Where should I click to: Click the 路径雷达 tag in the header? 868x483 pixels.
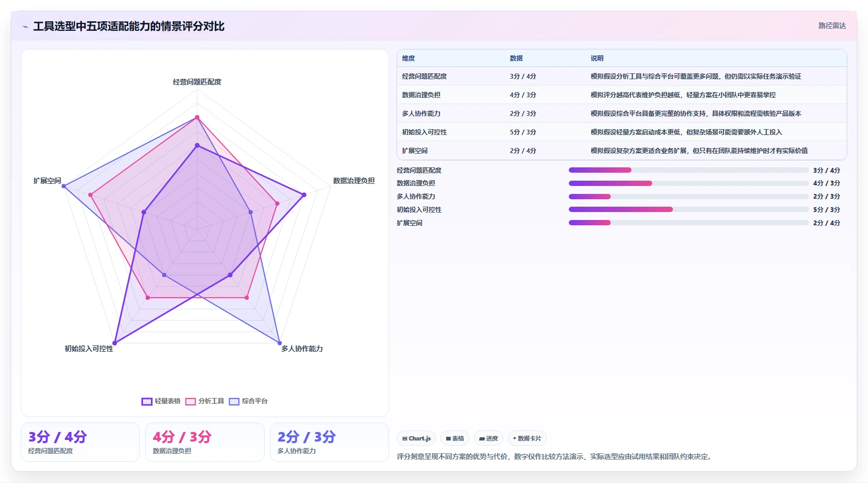832,26
